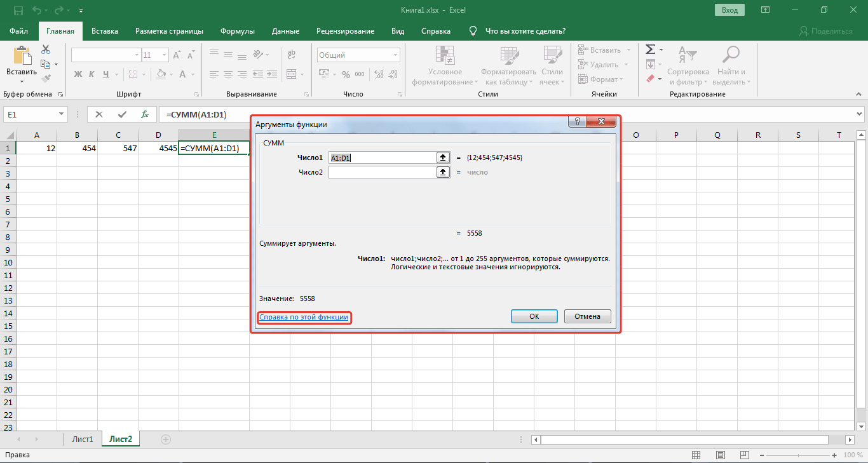The height and width of the screenshot is (463, 868).
Task: Open the Условное форматирование menu
Action: 445,66
